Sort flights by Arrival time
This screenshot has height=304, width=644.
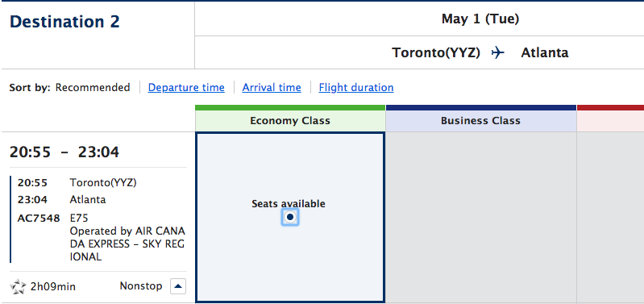coord(272,88)
